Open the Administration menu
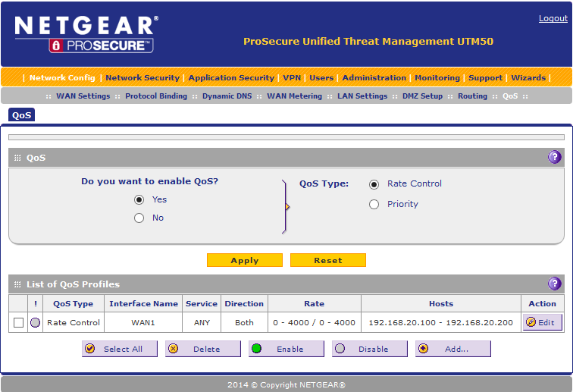 [374, 77]
